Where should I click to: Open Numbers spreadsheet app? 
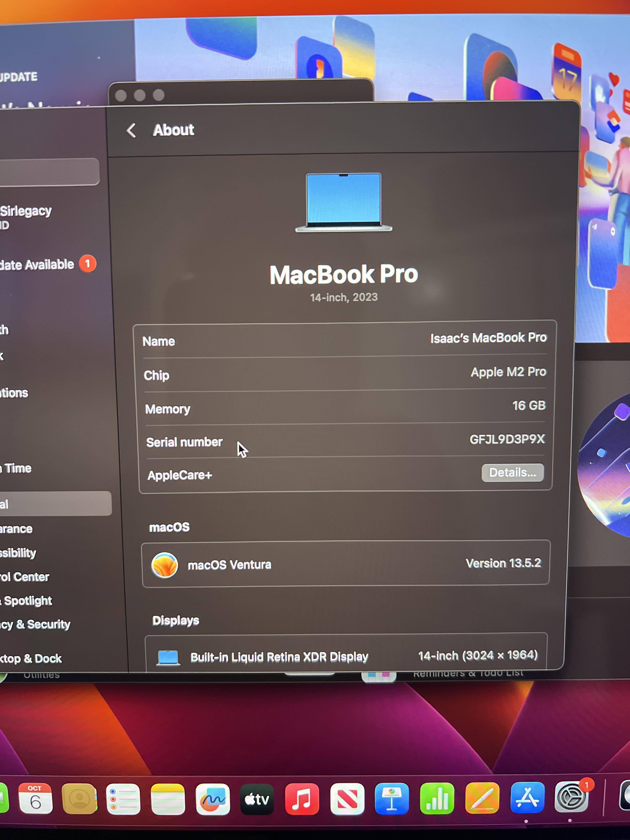(x=437, y=799)
